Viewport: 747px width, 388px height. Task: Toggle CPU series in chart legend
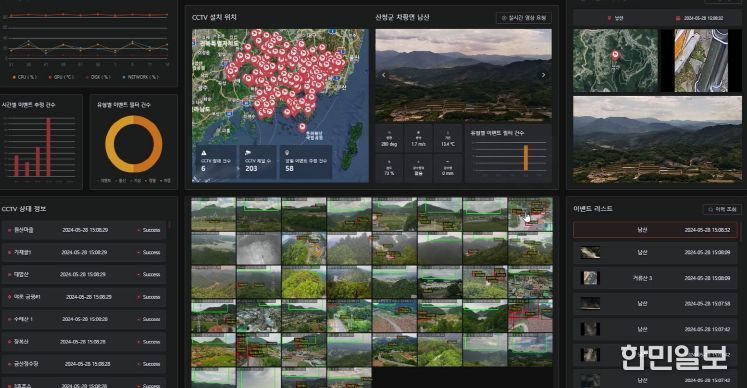click(x=24, y=77)
